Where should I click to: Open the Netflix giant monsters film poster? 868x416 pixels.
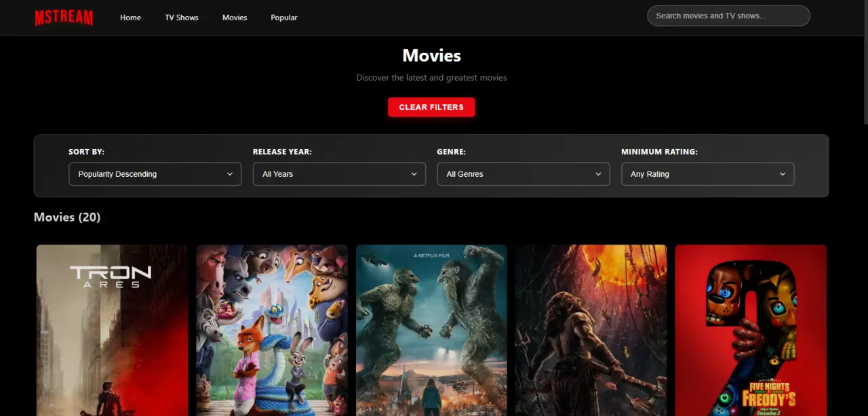[431, 331]
